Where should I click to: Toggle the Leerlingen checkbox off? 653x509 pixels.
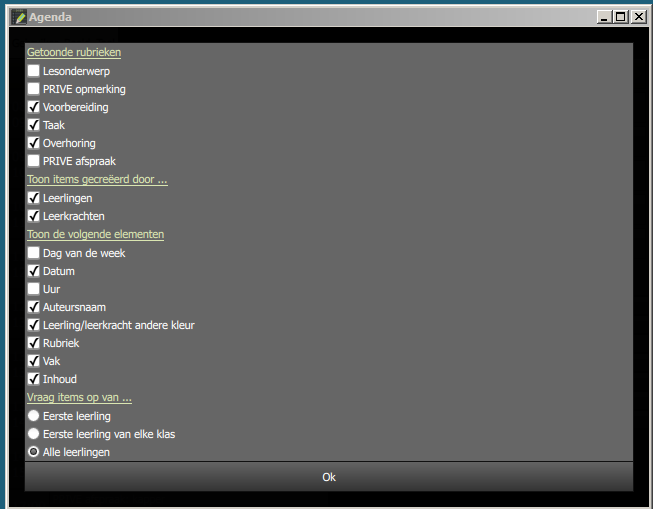[33, 198]
